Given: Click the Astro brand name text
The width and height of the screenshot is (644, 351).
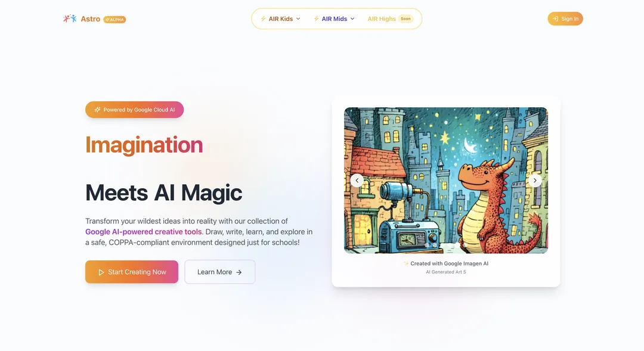Looking at the screenshot, I should [x=91, y=19].
